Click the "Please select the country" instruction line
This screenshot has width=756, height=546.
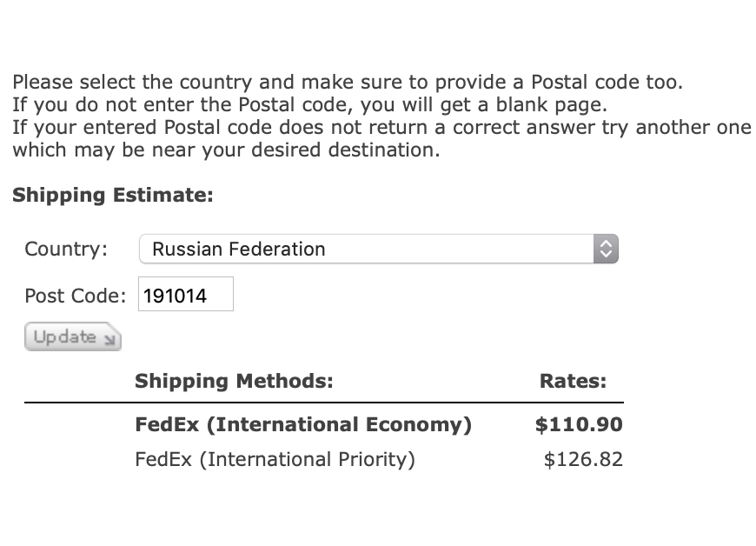point(348,83)
